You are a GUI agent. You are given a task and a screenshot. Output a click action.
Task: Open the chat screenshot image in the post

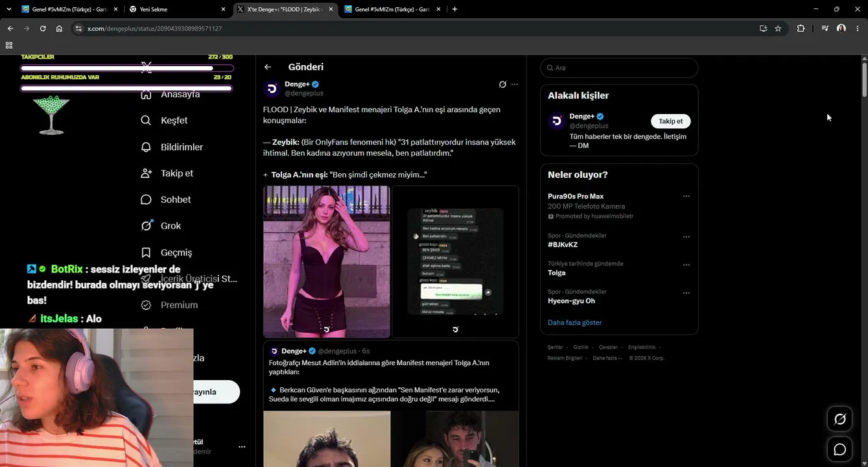[455, 261]
